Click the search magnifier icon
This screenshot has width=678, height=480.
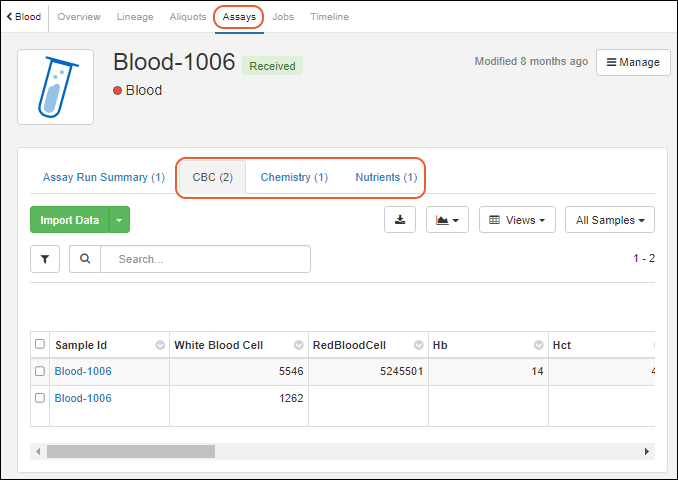(85, 259)
